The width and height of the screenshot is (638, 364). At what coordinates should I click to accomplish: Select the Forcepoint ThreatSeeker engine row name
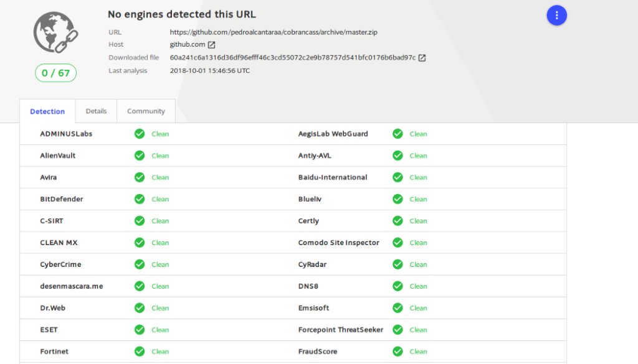[x=340, y=330]
